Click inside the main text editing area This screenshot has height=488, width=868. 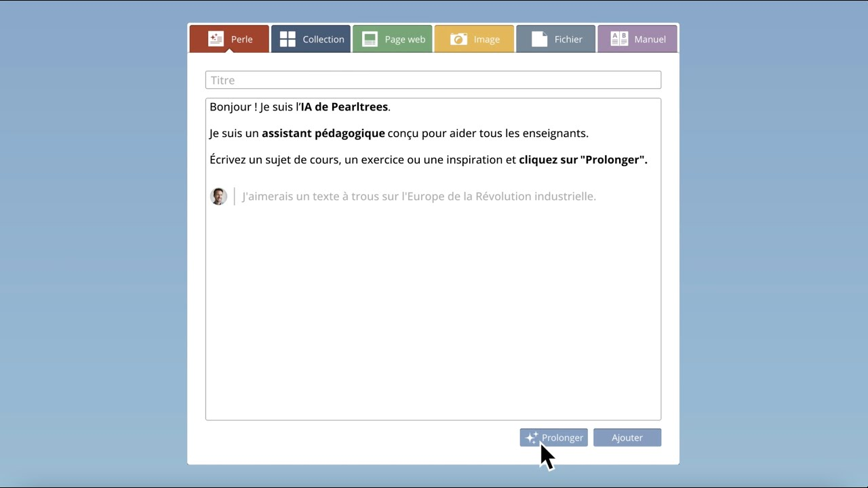pos(433,305)
